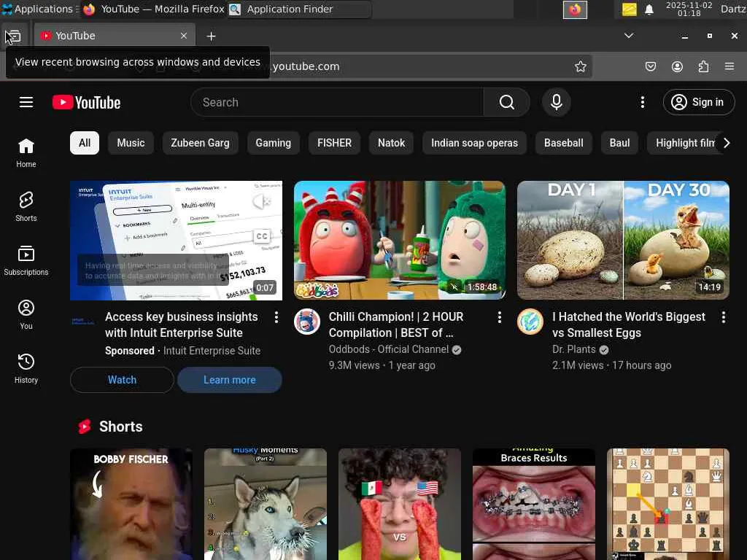Open the Applications menu in panel
Screen dimensions: 747x560
(39, 9)
